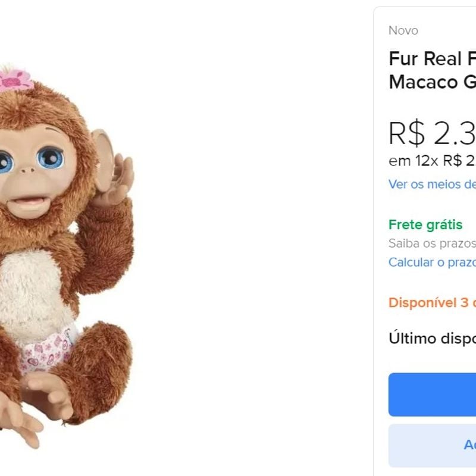476x476 pixels.
Task: Open the "Calcular o prazo" delivery link
Action: click(430, 261)
